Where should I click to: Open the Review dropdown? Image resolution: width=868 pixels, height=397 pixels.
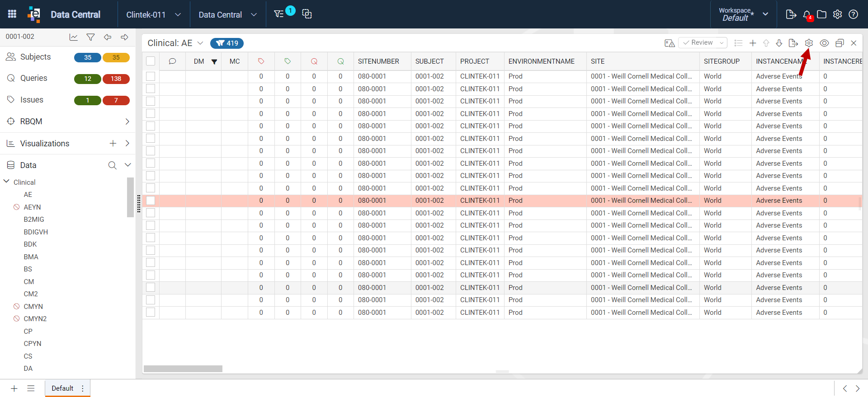pos(703,42)
